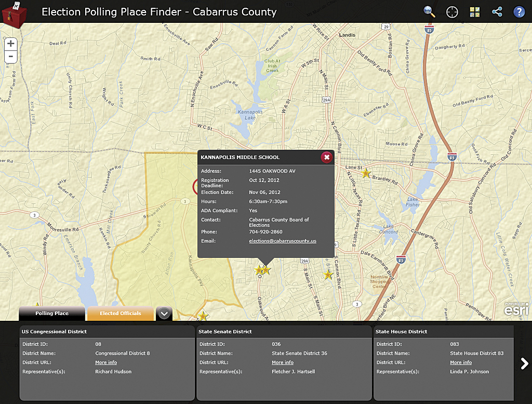Select the star marker near Brantley Rd

(x=366, y=174)
